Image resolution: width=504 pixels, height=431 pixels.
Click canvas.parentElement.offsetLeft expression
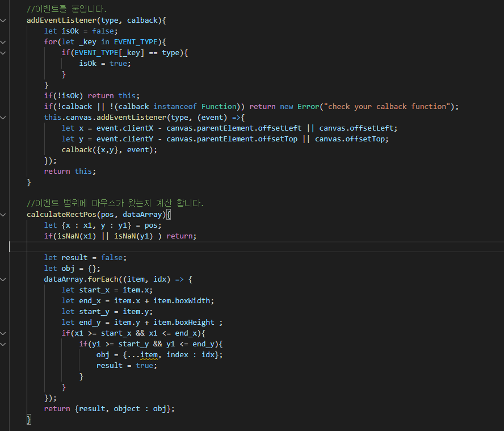tap(234, 128)
